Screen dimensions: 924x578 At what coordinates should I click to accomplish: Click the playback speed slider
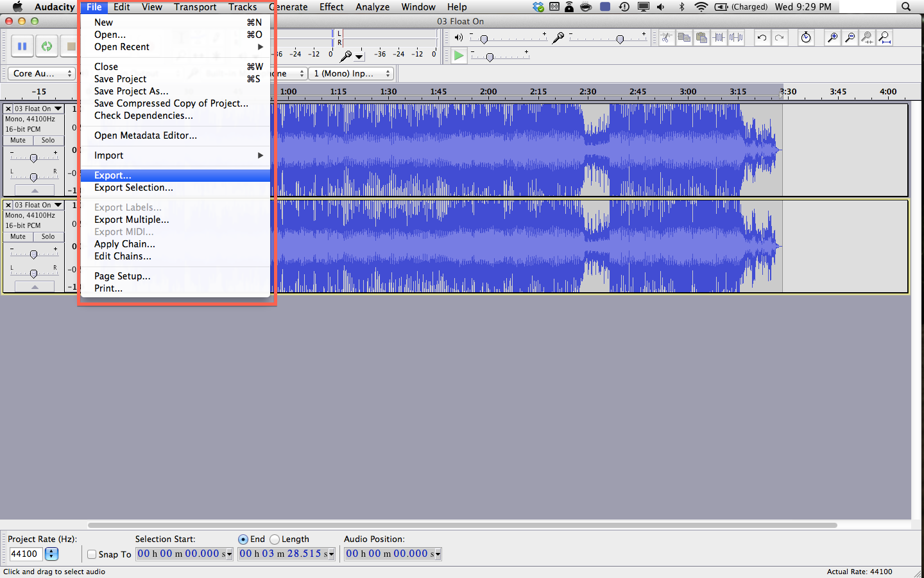pos(501,56)
